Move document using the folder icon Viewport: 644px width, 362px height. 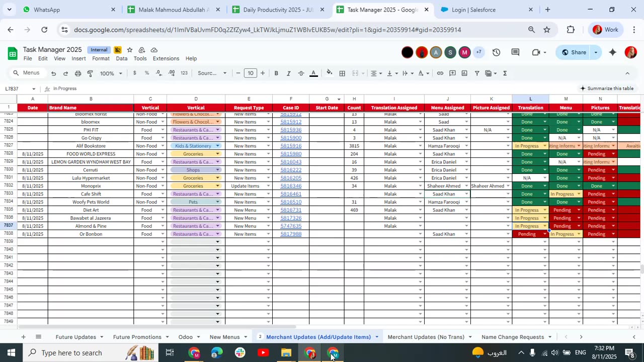[142, 50]
